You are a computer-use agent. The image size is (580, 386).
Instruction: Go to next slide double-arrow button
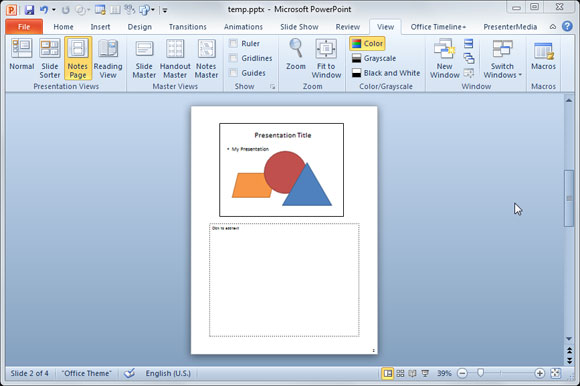pos(569,360)
